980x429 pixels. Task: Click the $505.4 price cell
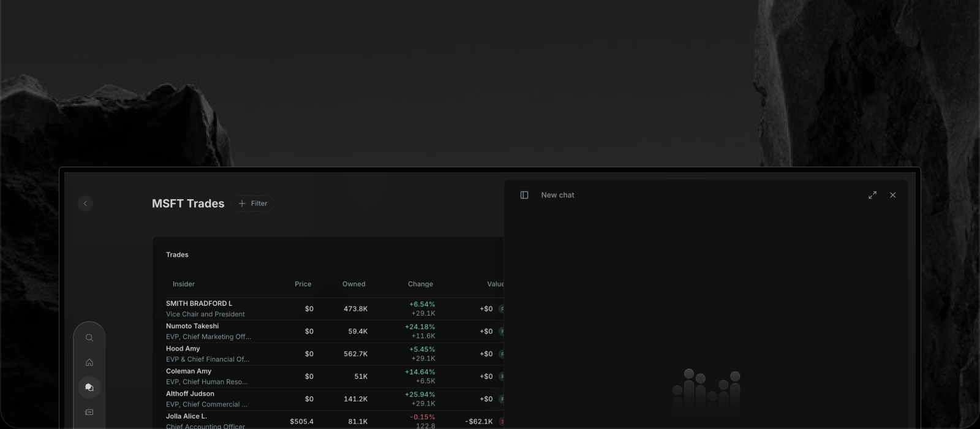302,422
